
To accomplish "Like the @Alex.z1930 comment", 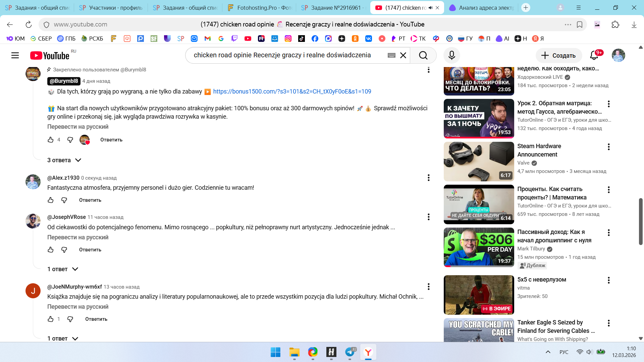I will [51, 200].
